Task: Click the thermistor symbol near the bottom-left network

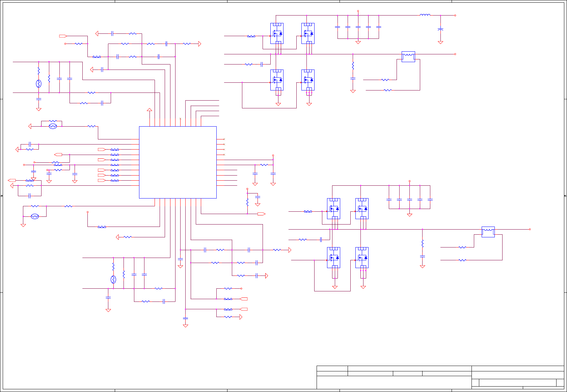Action: [113, 280]
